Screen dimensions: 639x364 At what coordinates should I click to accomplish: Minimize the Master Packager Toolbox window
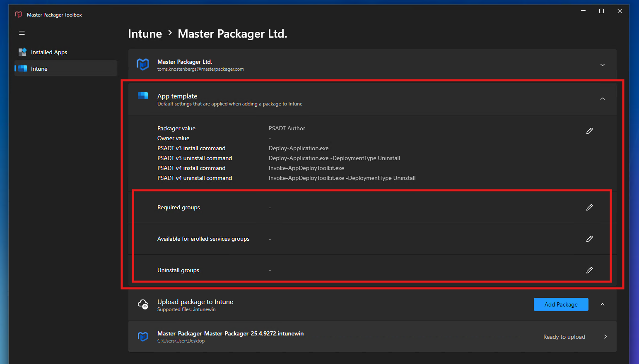coord(583,11)
